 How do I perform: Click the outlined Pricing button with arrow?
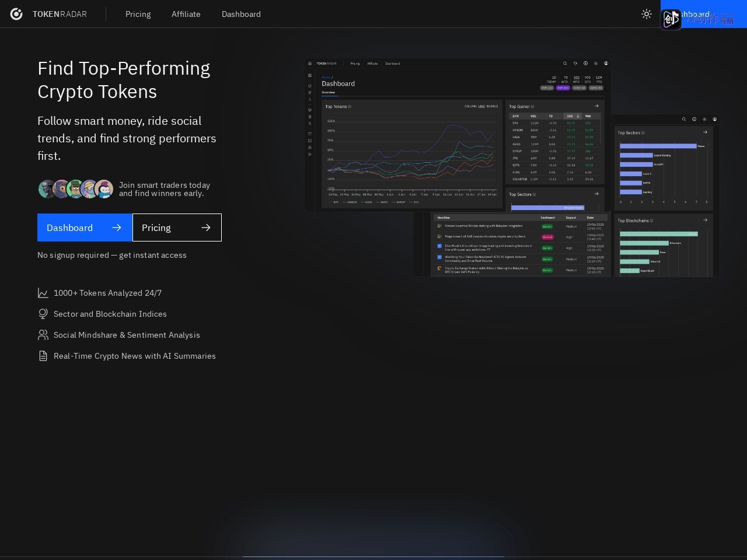tap(177, 228)
